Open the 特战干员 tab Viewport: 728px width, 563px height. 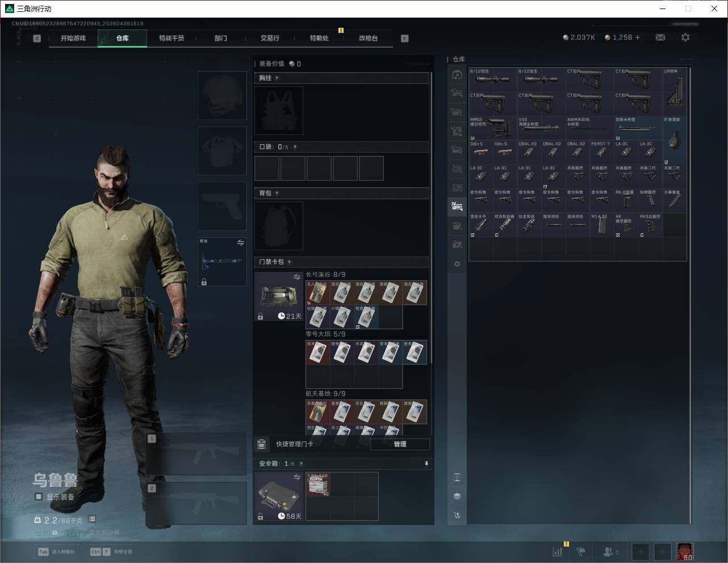tap(171, 38)
